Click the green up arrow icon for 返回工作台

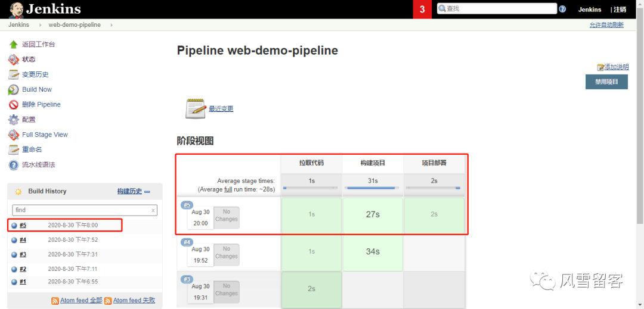click(x=14, y=44)
